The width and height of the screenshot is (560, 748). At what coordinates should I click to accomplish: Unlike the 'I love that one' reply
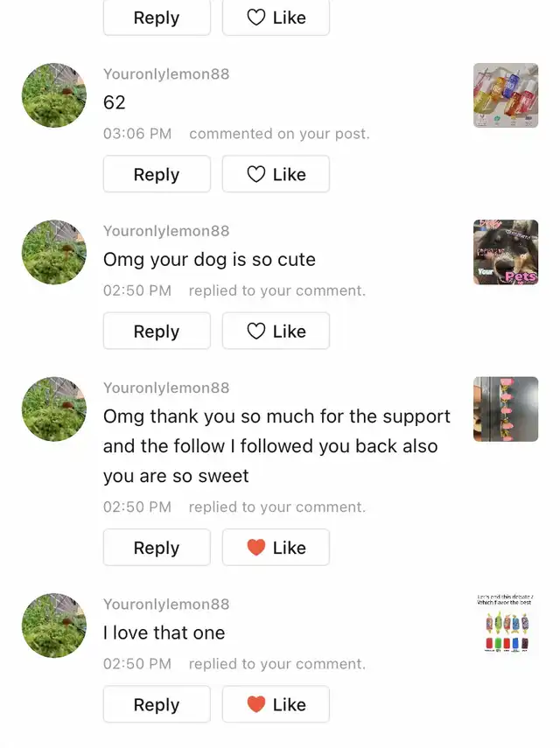[x=276, y=704]
